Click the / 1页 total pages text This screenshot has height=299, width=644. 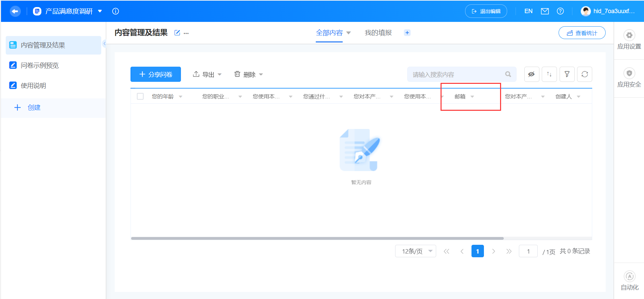[x=549, y=252]
